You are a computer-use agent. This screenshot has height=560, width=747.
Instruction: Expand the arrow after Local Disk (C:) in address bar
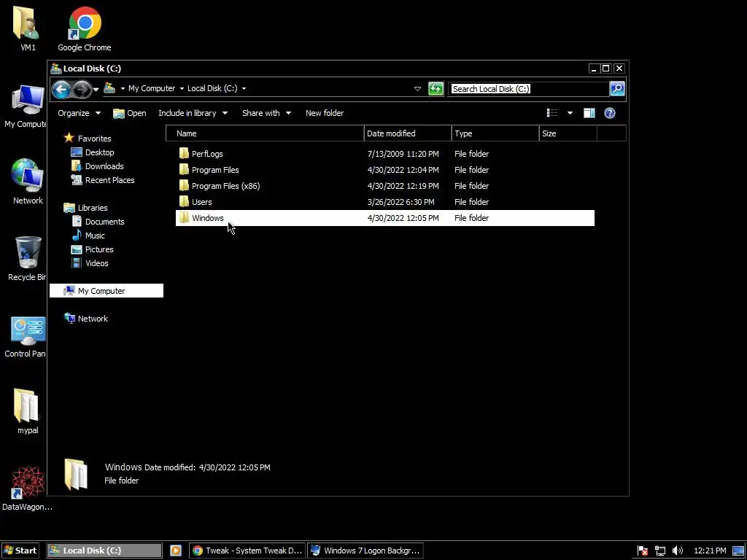point(244,88)
